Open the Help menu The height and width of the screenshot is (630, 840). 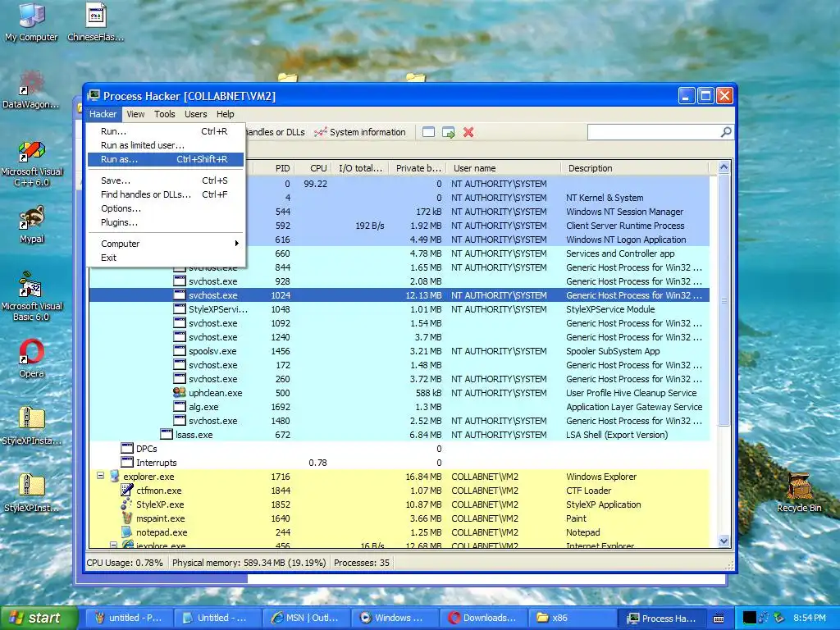(225, 114)
